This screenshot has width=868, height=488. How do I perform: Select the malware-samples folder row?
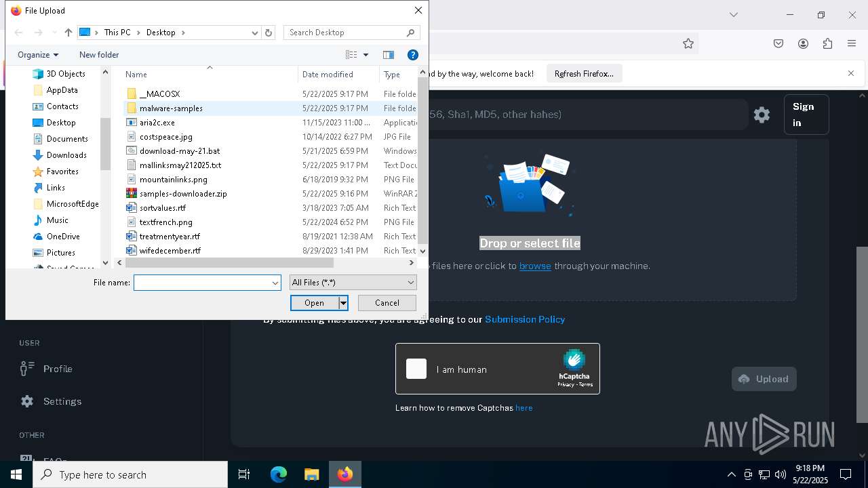click(x=270, y=108)
